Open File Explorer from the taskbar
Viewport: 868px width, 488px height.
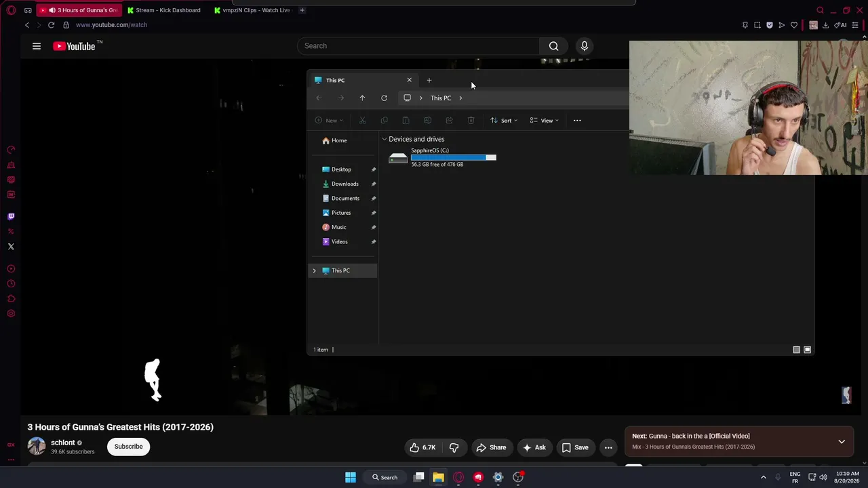click(x=439, y=478)
